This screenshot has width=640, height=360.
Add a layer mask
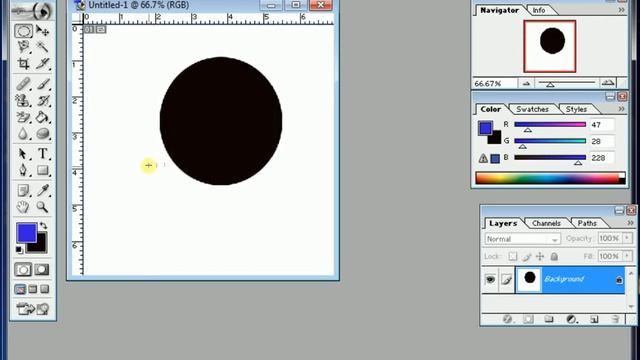528,319
